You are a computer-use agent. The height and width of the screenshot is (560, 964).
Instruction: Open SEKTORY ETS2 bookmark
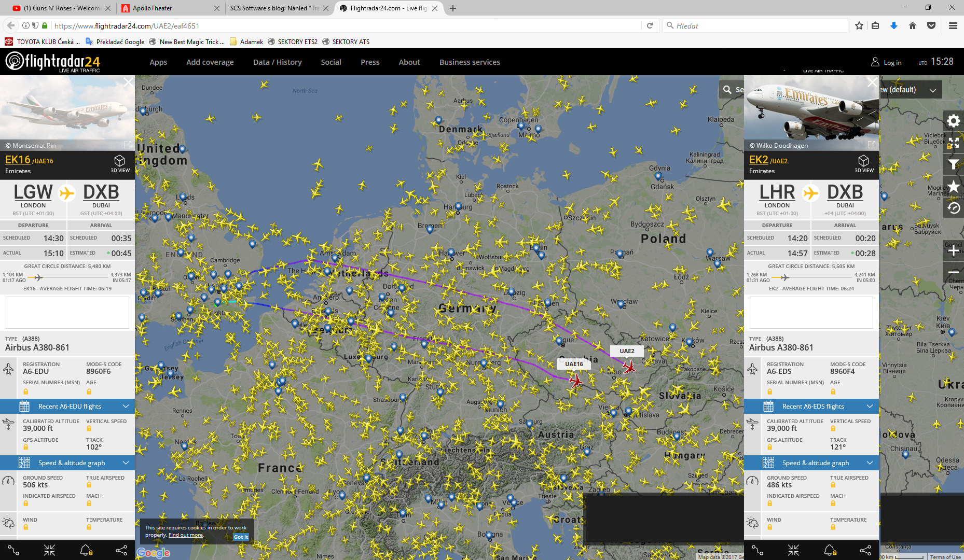(292, 41)
